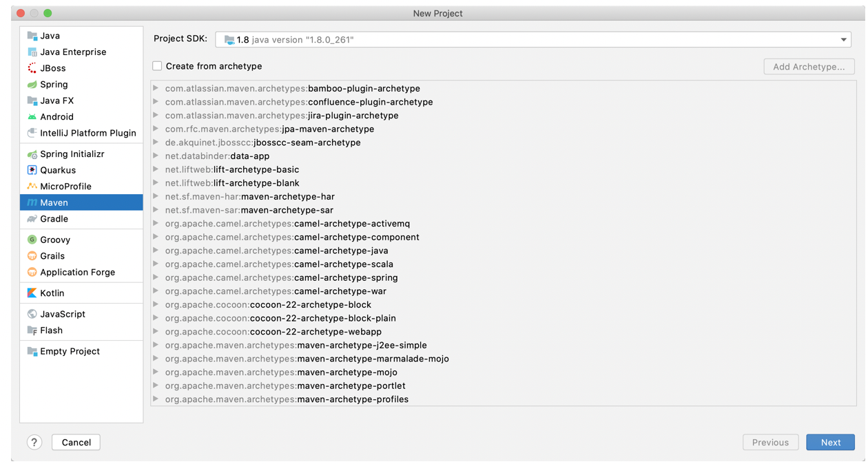Image resolution: width=868 pixels, height=464 pixels.
Task: Click the IntelliJ Platform Plugin icon
Action: [32, 133]
